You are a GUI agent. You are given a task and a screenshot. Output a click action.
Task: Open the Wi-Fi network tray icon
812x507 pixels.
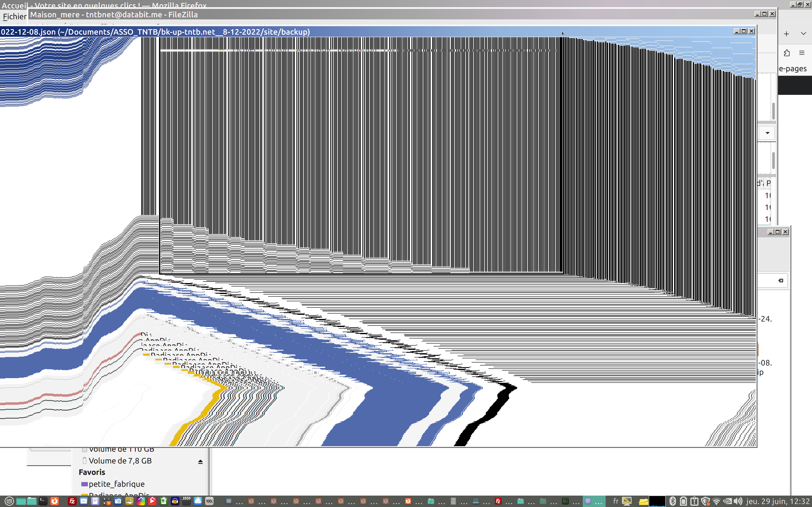[716, 501]
